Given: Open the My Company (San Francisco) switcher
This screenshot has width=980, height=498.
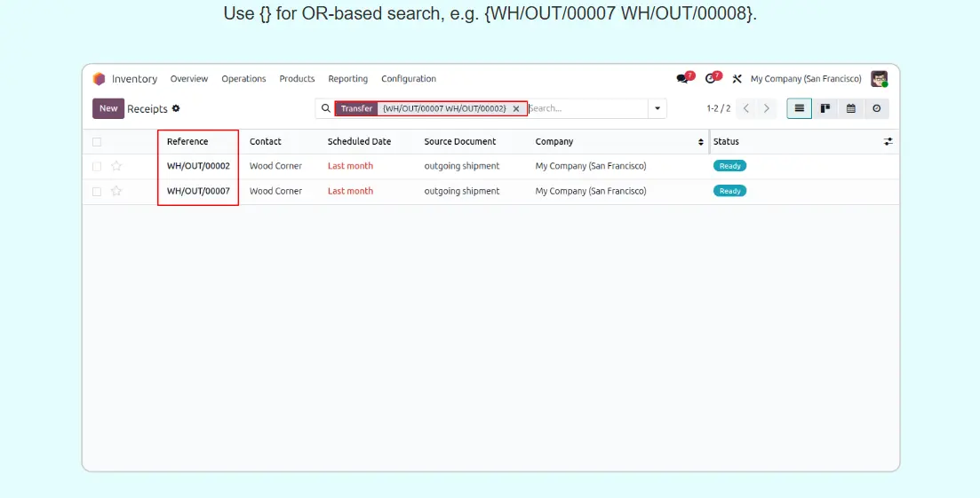Looking at the screenshot, I should [805, 79].
